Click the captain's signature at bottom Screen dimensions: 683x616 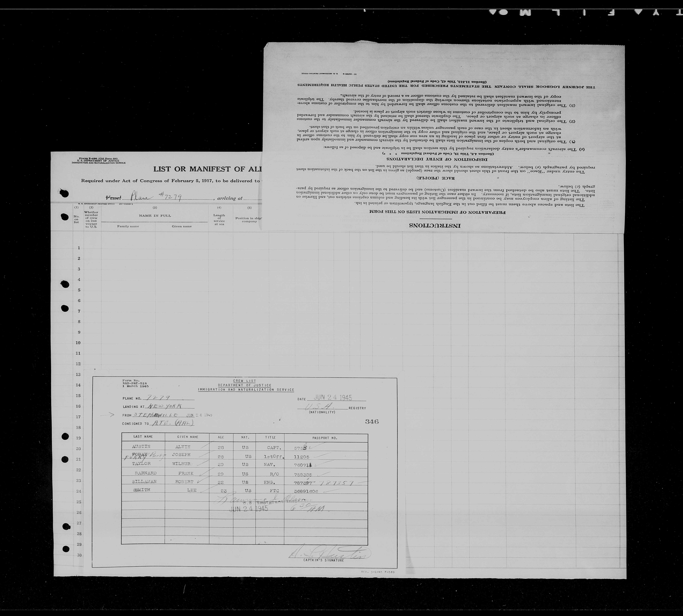click(329, 553)
